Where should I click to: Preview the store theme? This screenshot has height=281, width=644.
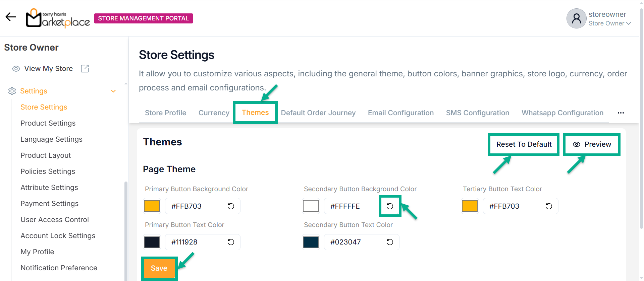[592, 144]
